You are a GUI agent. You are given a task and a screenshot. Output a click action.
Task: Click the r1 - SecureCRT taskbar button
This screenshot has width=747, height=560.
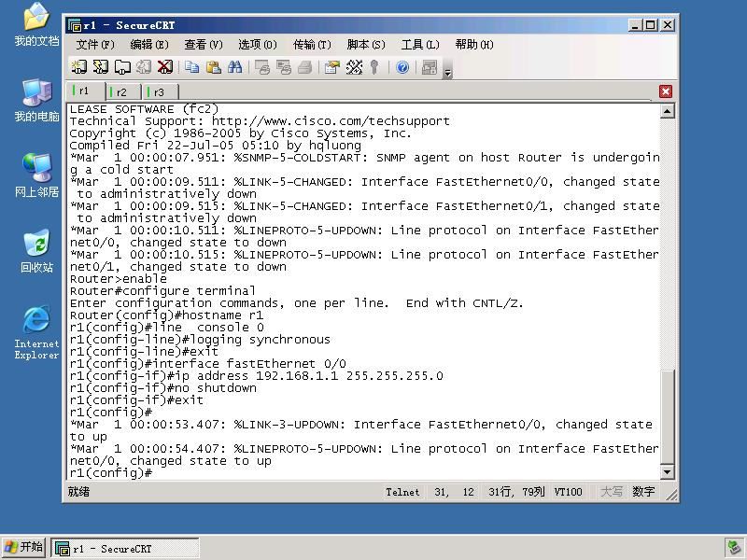pyautogui.click(x=125, y=549)
